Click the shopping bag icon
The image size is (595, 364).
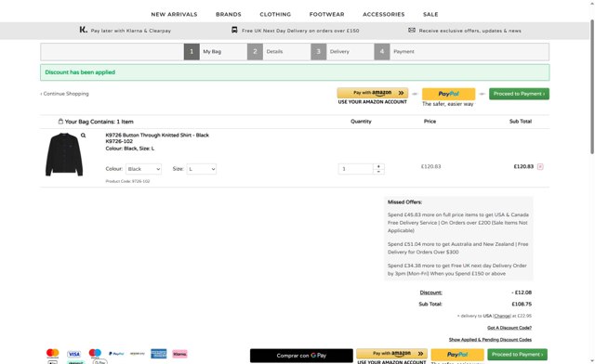point(60,122)
